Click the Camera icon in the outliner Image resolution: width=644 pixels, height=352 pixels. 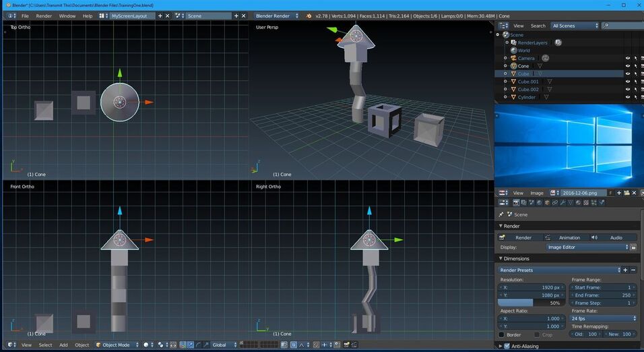click(513, 58)
